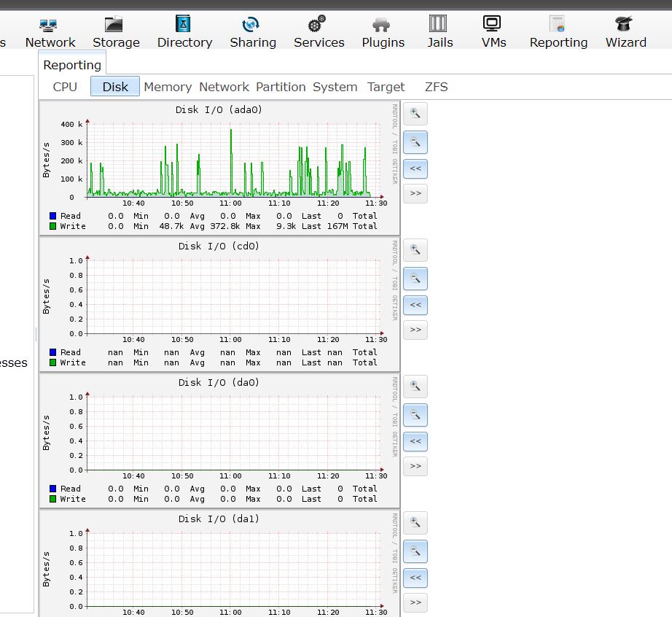Launch the Wizard from toolbar
672x617 pixels.
click(625, 33)
